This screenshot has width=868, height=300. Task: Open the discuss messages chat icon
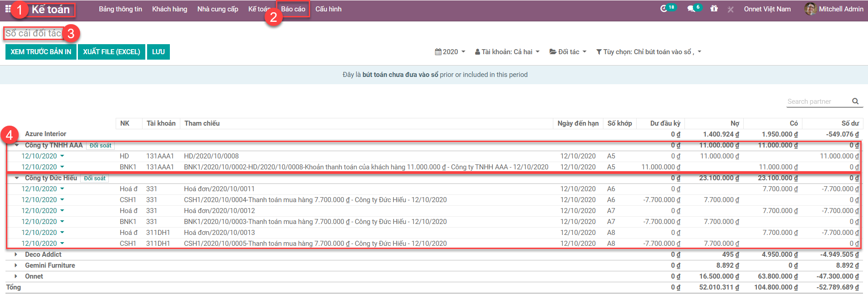tap(691, 9)
